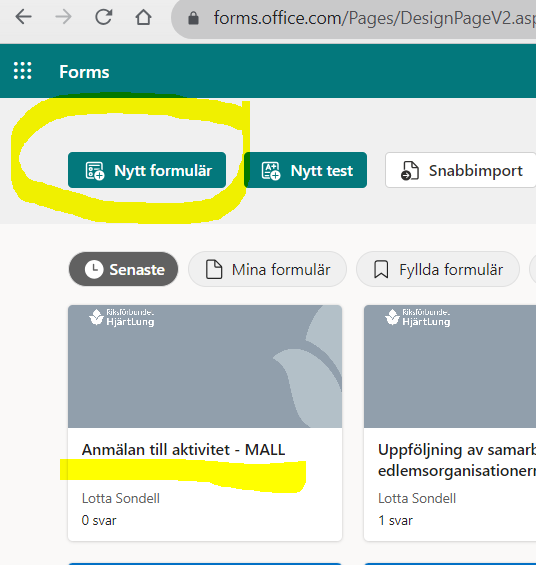This screenshot has height=565, width=536.
Task: Click the bookmark icon on Fyllda formulär
Action: coord(381,270)
